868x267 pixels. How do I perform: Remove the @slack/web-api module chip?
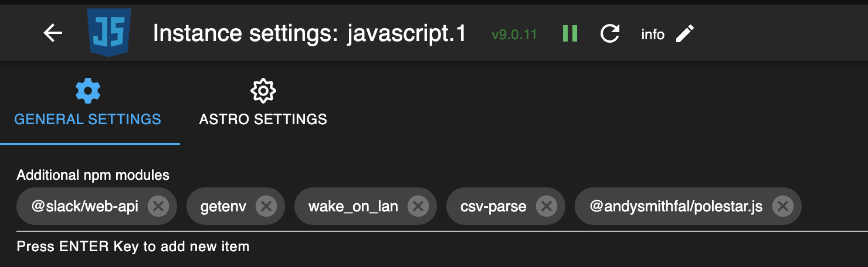click(158, 206)
